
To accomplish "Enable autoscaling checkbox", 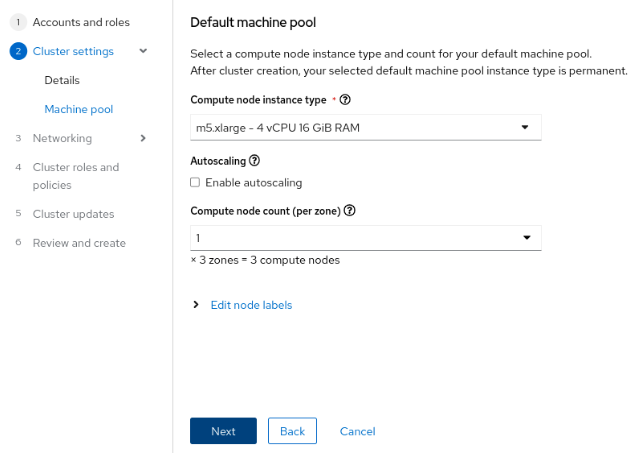I will pos(195,182).
